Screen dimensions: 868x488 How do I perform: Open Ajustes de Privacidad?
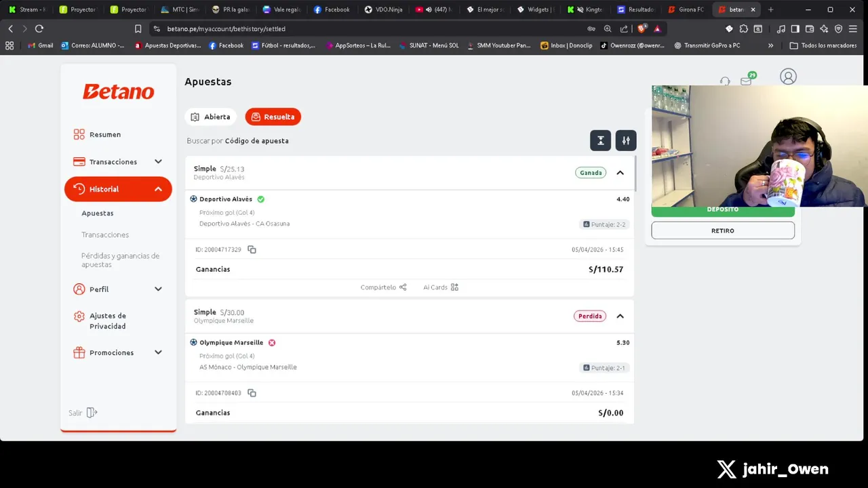pyautogui.click(x=108, y=321)
